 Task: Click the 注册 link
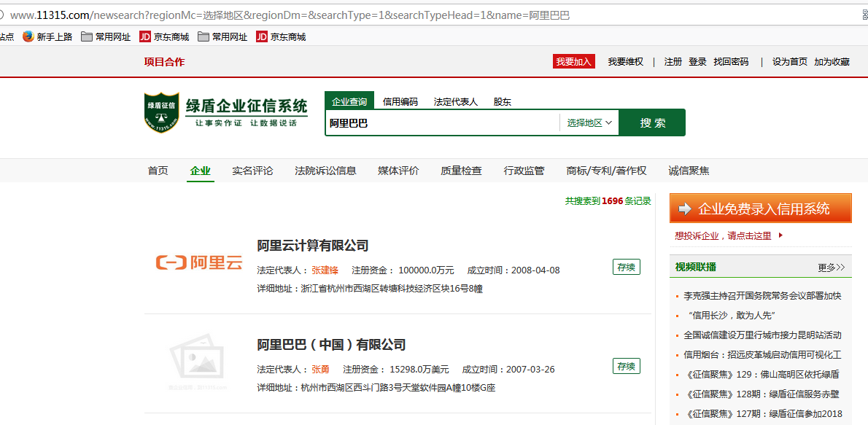pos(673,62)
